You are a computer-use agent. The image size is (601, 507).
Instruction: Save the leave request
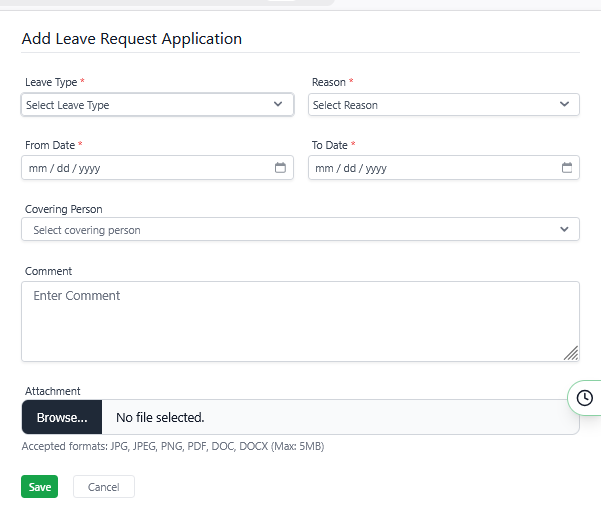point(39,487)
